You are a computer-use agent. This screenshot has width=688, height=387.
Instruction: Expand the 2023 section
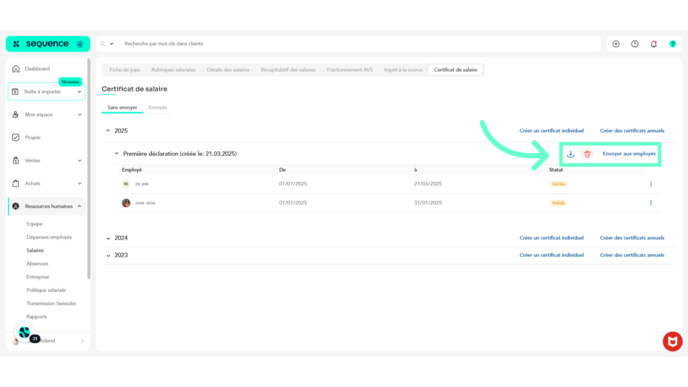click(108, 255)
